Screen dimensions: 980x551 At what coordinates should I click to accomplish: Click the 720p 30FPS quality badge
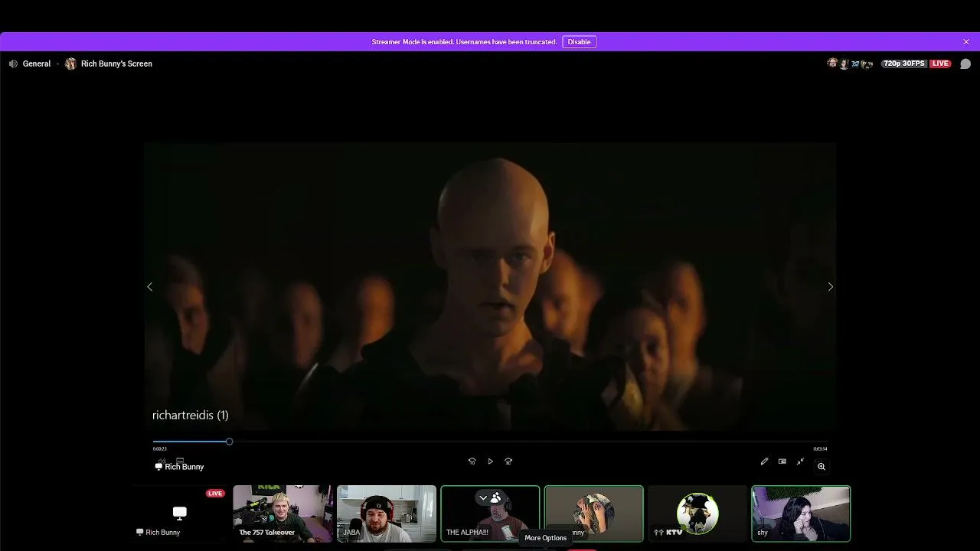tap(904, 64)
